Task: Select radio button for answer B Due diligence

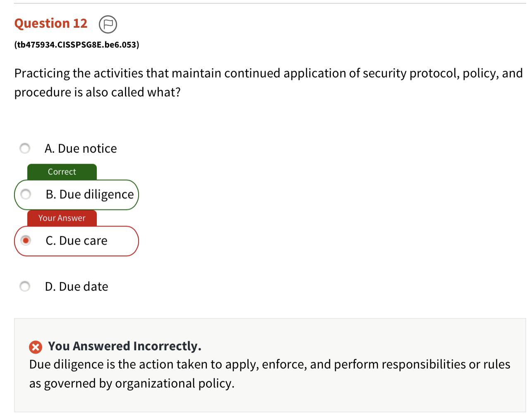Action: tap(25, 194)
